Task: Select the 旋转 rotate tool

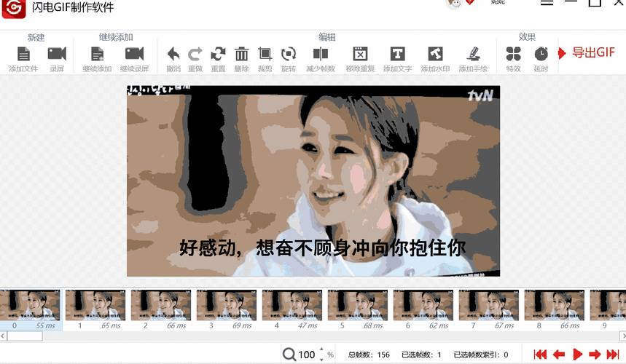Action: [289, 54]
